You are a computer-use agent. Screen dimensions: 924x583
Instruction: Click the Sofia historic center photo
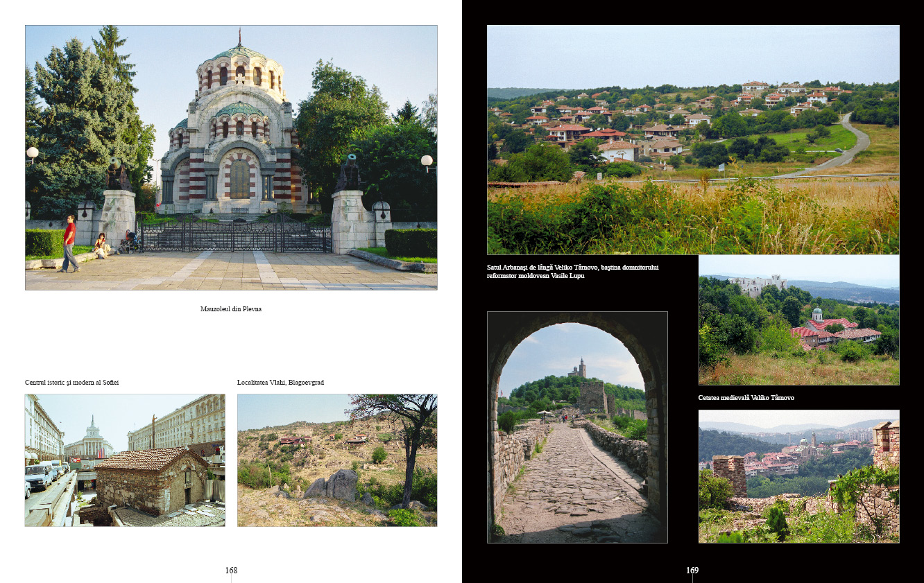(x=125, y=460)
